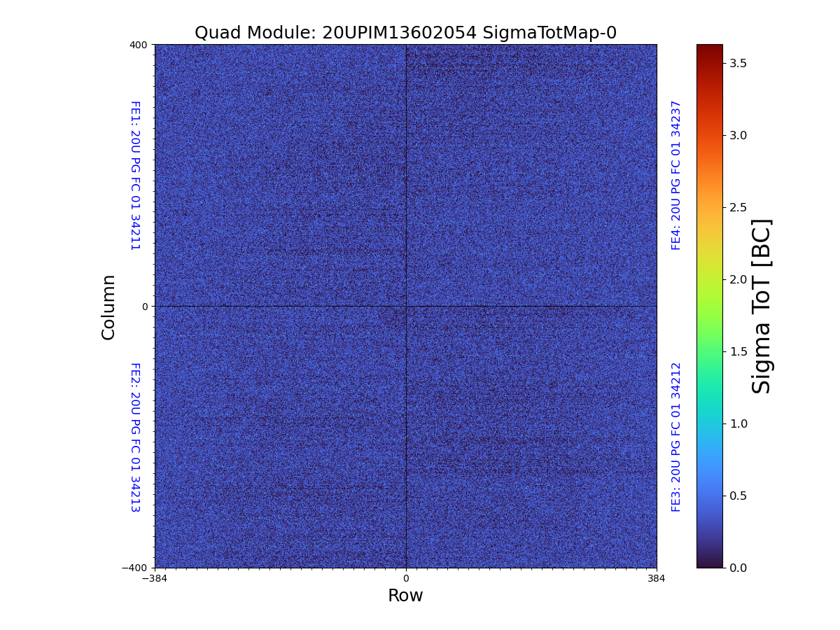Click the 384 tick label on Row axis
Screen dimensions: 840x630
tap(657, 579)
